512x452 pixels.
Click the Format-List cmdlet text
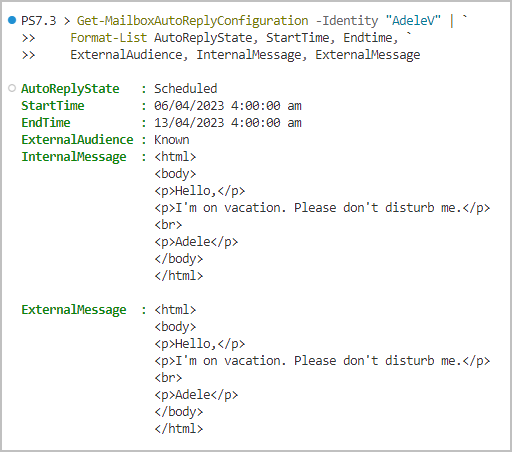[109, 38]
